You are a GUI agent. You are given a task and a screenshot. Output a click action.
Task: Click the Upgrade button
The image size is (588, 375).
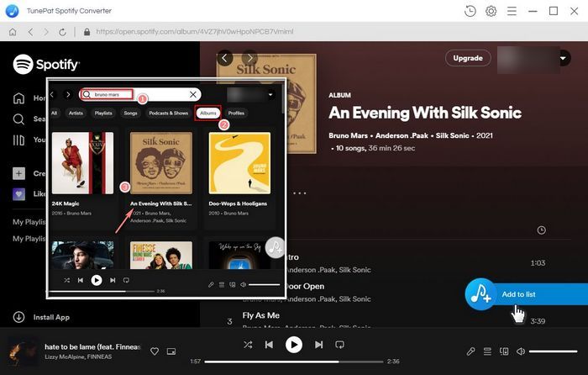[x=468, y=58]
